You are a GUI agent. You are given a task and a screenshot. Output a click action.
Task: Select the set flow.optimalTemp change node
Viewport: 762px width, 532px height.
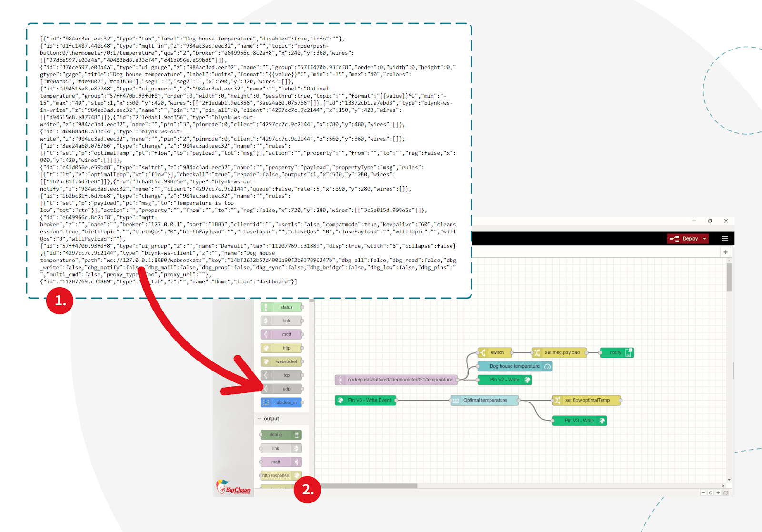point(587,400)
